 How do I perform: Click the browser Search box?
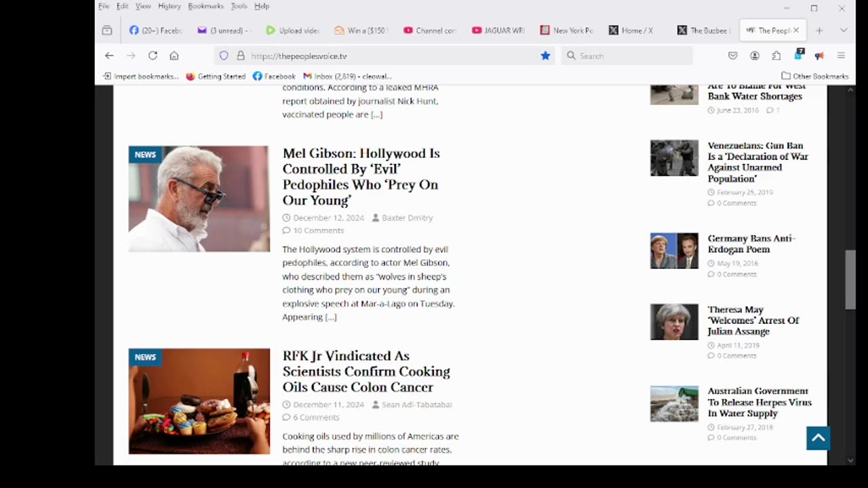tap(627, 56)
